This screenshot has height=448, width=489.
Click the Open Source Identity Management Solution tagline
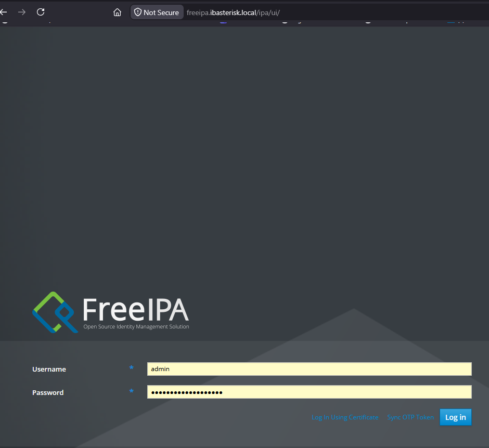pyautogui.click(x=136, y=326)
